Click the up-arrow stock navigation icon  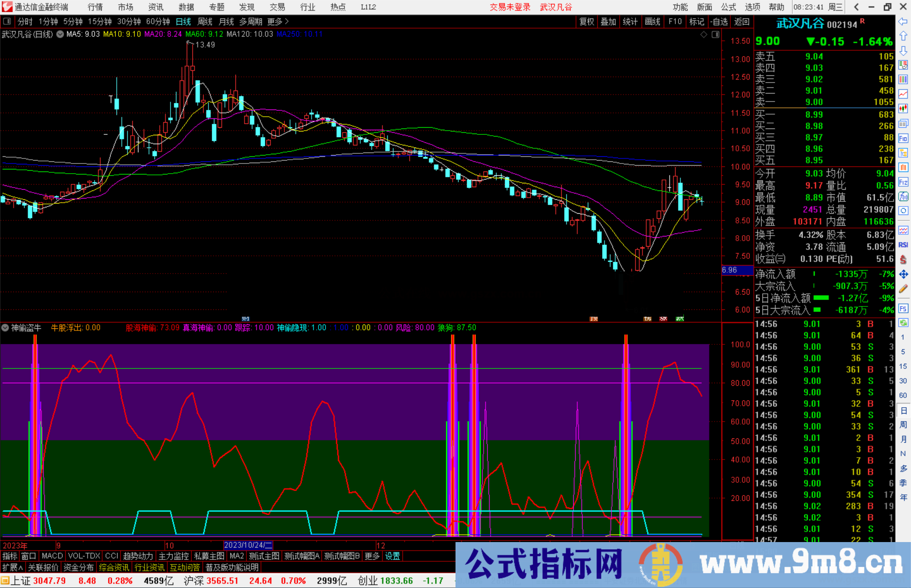click(x=903, y=36)
